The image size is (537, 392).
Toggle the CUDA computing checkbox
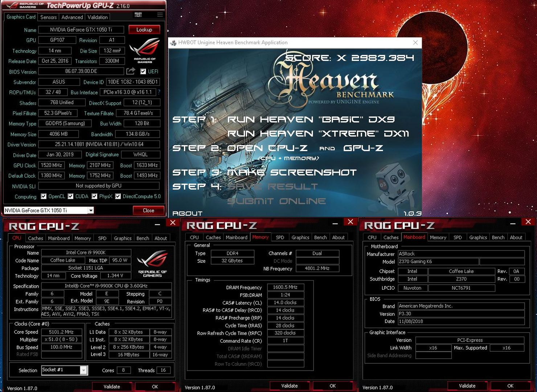(x=70, y=196)
